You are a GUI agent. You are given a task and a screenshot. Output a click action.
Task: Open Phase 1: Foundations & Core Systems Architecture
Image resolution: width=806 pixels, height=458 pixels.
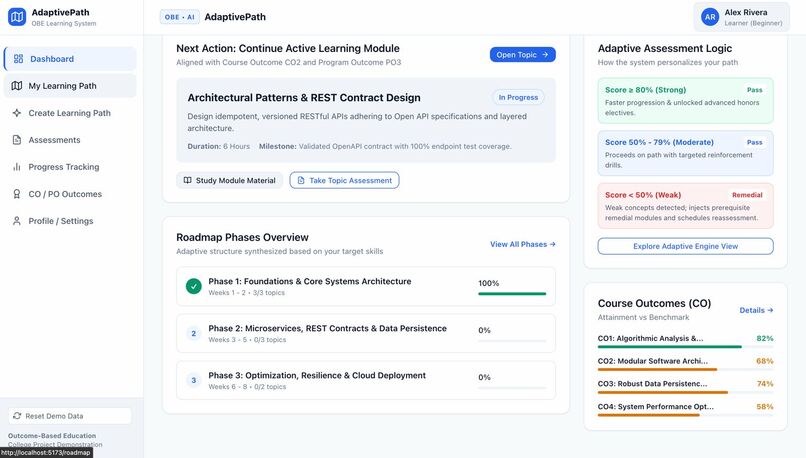click(366, 286)
